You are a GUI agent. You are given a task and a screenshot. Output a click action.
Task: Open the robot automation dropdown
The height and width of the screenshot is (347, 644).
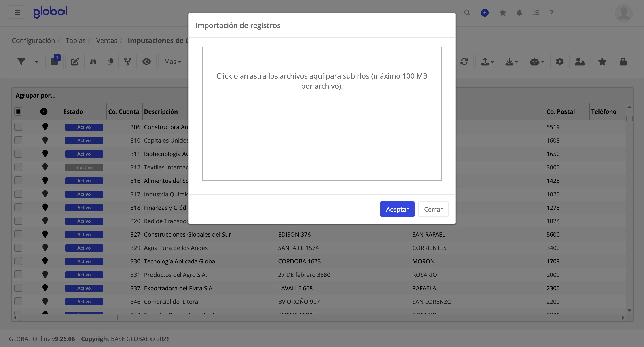537,61
